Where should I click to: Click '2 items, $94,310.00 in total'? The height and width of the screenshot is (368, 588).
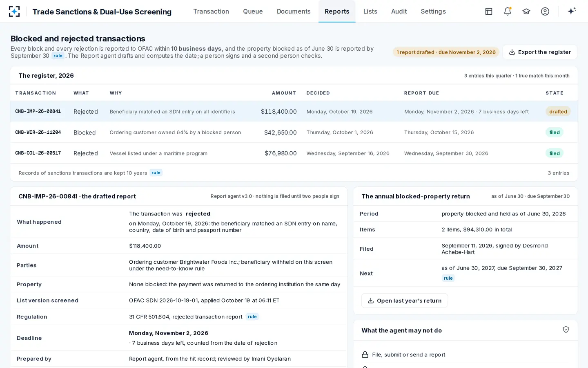tap(477, 229)
